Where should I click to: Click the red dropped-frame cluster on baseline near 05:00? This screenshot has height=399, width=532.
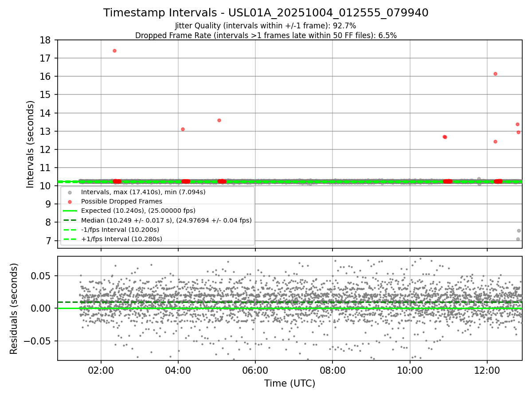(x=222, y=181)
